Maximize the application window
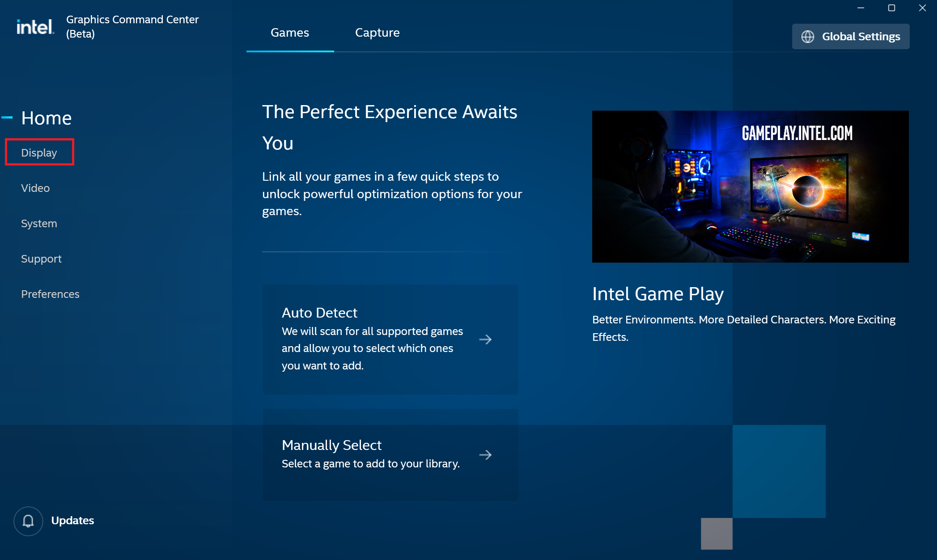 (891, 8)
